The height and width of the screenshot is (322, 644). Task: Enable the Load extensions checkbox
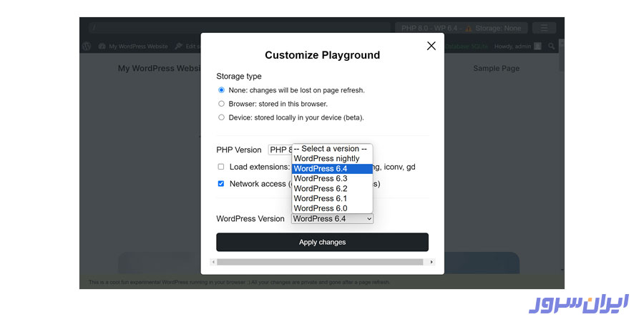[221, 167]
